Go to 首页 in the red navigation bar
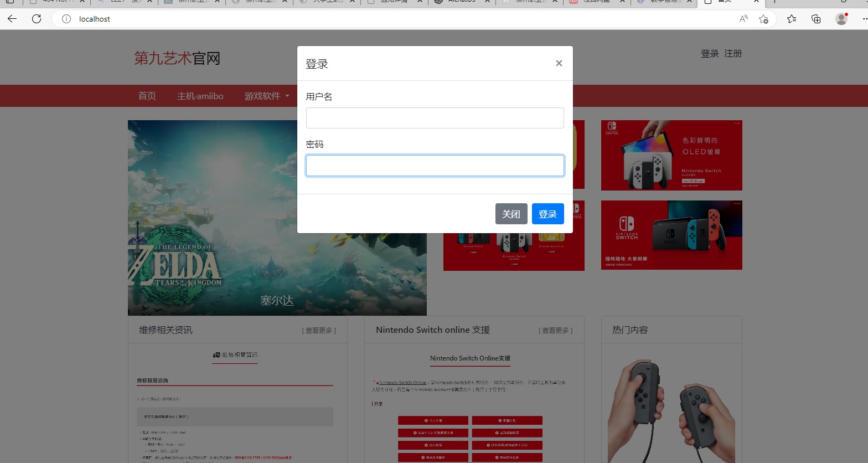Screen dimensions: 868x463 point(147,96)
